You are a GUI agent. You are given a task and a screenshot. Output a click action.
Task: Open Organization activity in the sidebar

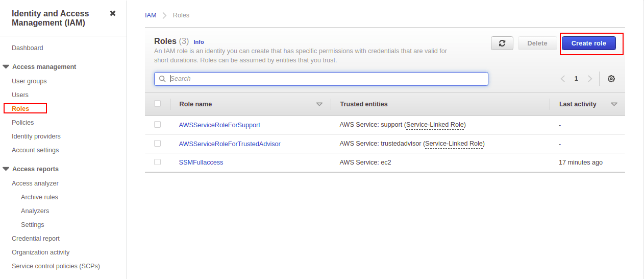coord(41,252)
